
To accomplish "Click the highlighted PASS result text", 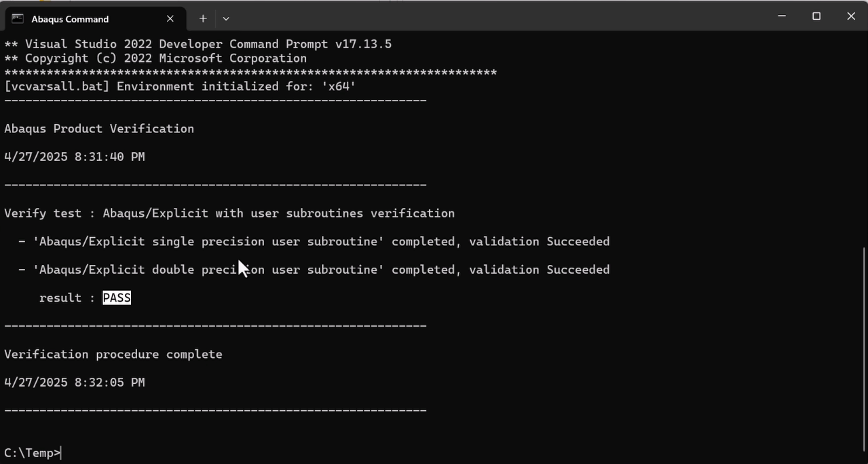I will tap(116, 298).
